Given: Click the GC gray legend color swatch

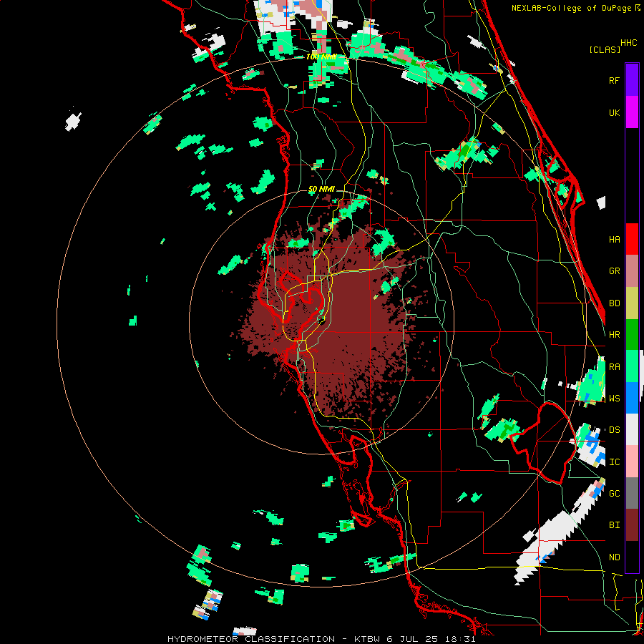Looking at the screenshot, I should (x=632, y=493).
